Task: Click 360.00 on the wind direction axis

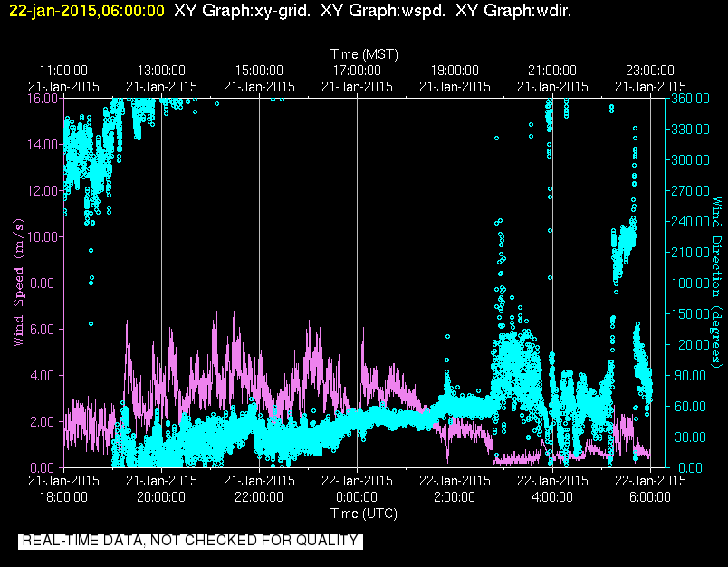Action: pyautogui.click(x=690, y=99)
